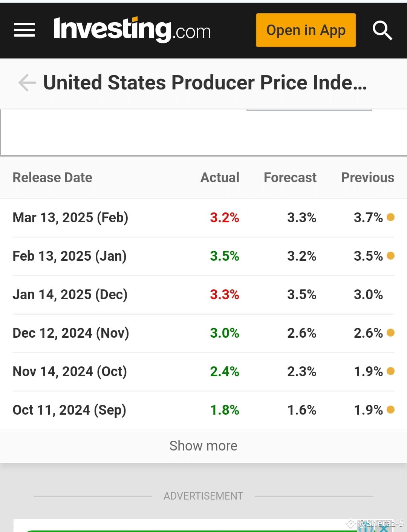This screenshot has width=407, height=532.
Task: Click the Investing.com logo
Action: 132,29
